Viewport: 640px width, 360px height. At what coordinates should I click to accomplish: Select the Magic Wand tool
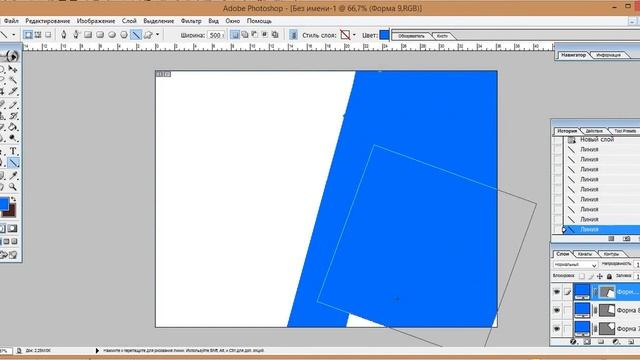pos(13,80)
